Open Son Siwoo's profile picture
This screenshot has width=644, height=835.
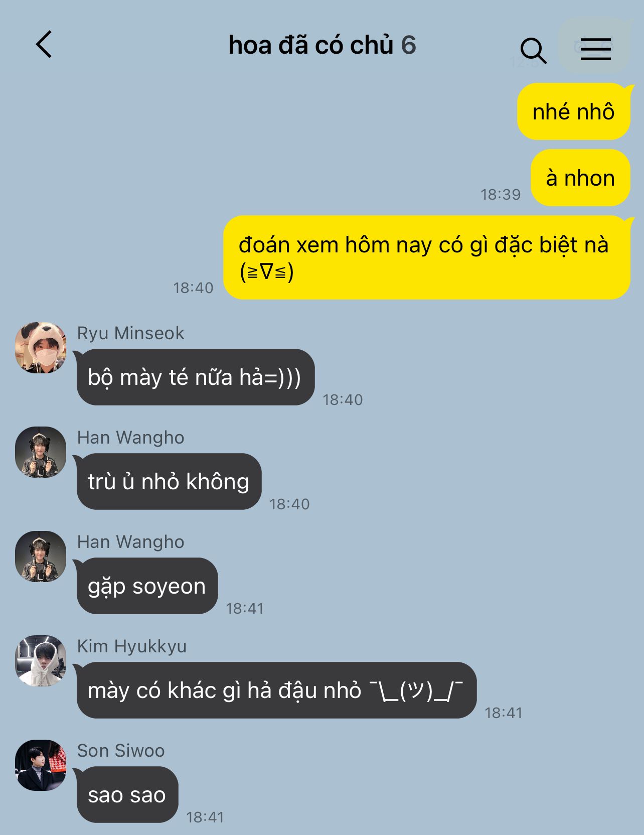pyautogui.click(x=41, y=765)
